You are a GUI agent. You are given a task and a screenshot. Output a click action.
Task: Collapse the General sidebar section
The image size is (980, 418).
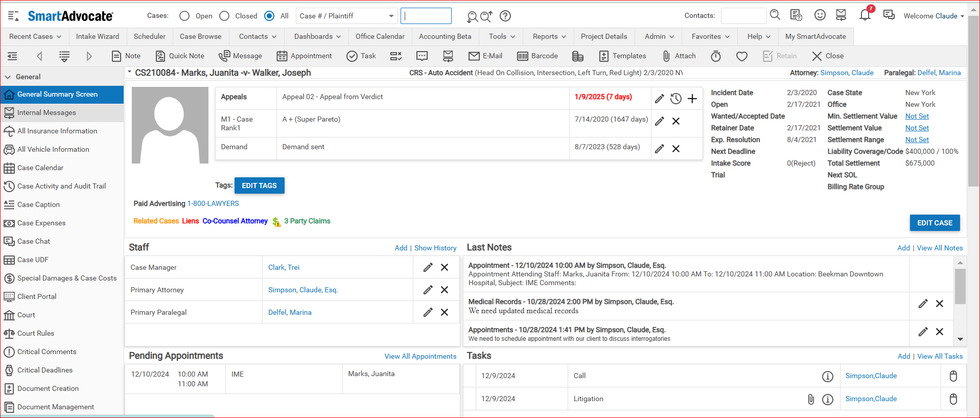click(x=8, y=77)
